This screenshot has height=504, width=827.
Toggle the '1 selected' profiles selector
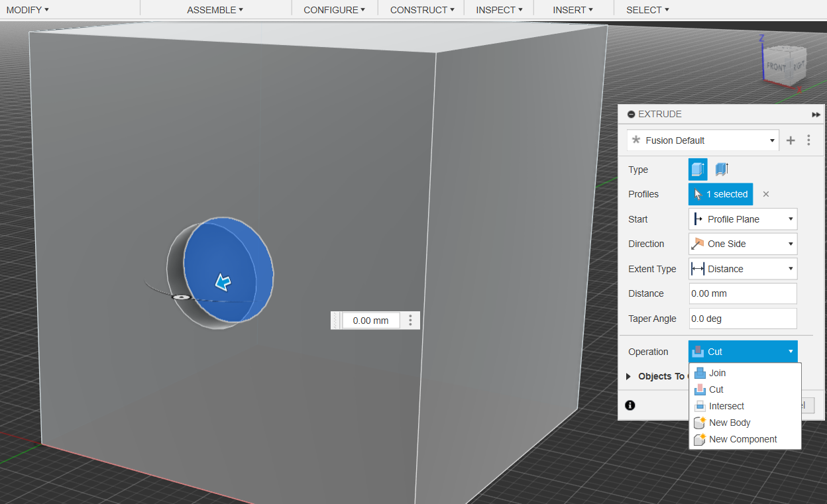720,194
